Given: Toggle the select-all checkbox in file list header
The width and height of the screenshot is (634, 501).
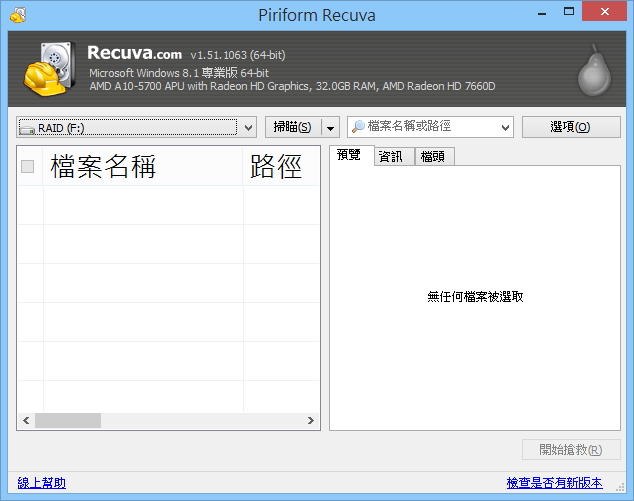Looking at the screenshot, I should click(x=27, y=166).
